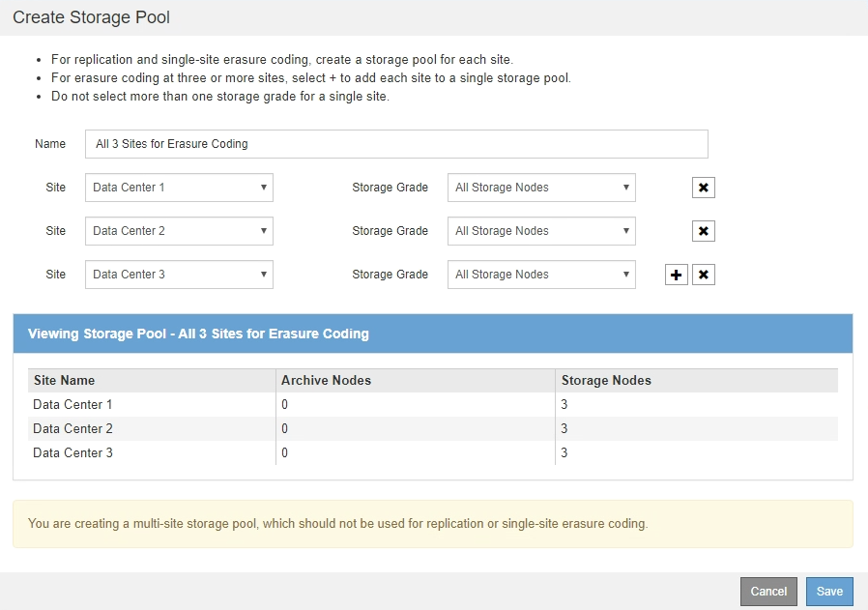Open the Data Center 2 site dropdown
The width and height of the screenshot is (868, 610).
click(x=179, y=231)
